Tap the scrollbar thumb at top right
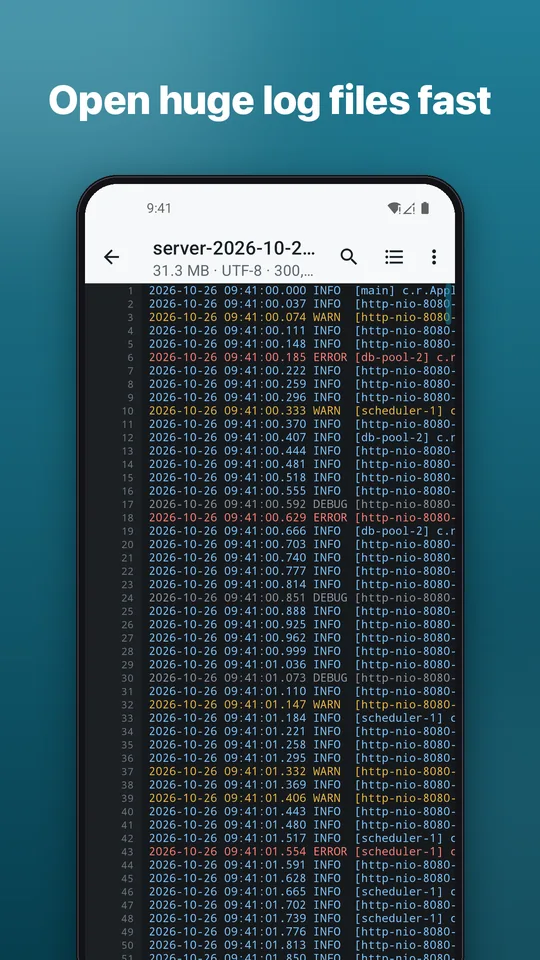 coord(448,304)
